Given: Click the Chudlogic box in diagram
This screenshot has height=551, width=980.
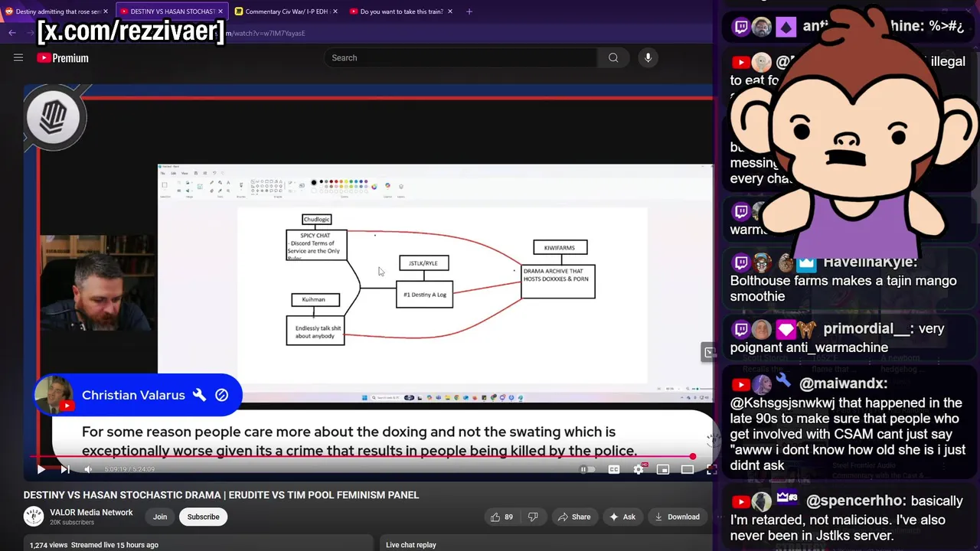Looking at the screenshot, I should 316,220.
